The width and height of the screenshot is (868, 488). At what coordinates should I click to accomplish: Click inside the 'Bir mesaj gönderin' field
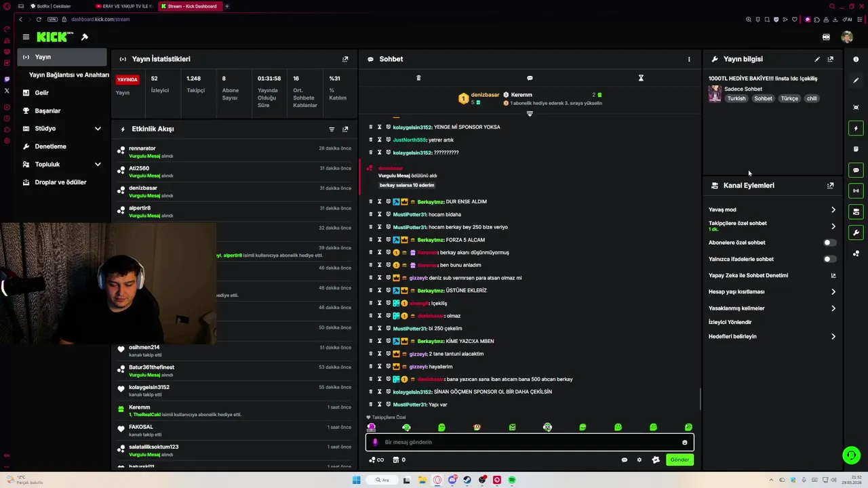point(529,443)
